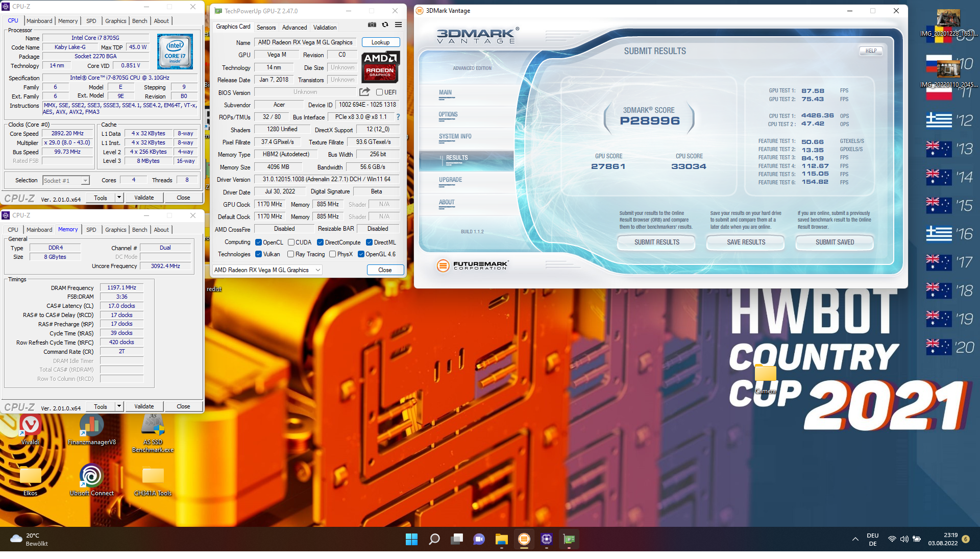Click the BIOS share/export icon in GPU-Z
Screen dimensions: 980x559
pos(364,92)
